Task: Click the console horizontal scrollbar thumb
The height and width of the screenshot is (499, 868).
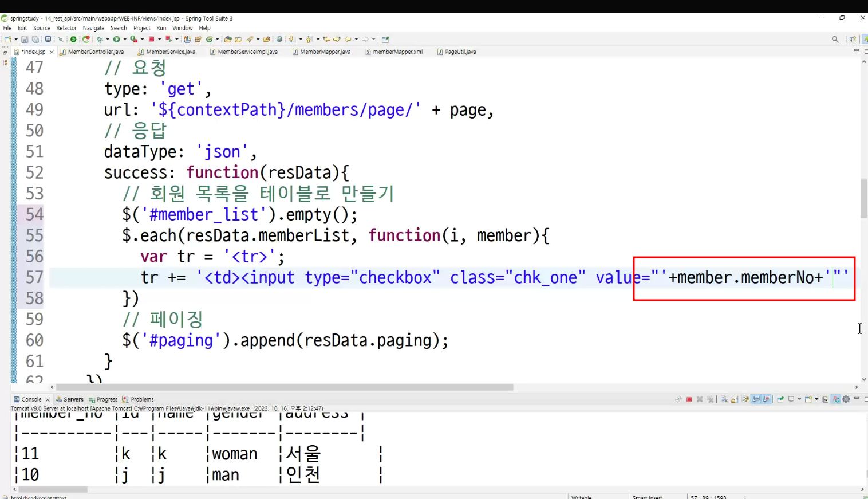Action: [53, 489]
